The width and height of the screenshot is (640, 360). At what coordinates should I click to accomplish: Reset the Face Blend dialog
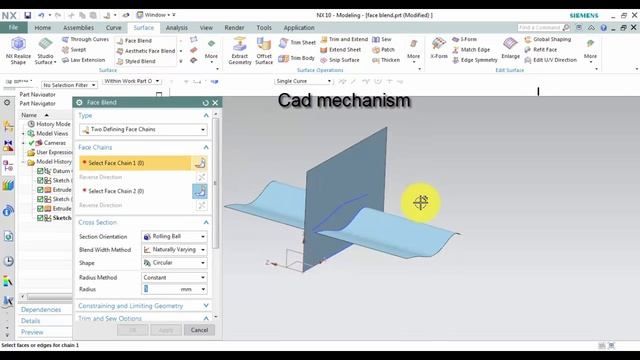[205, 103]
